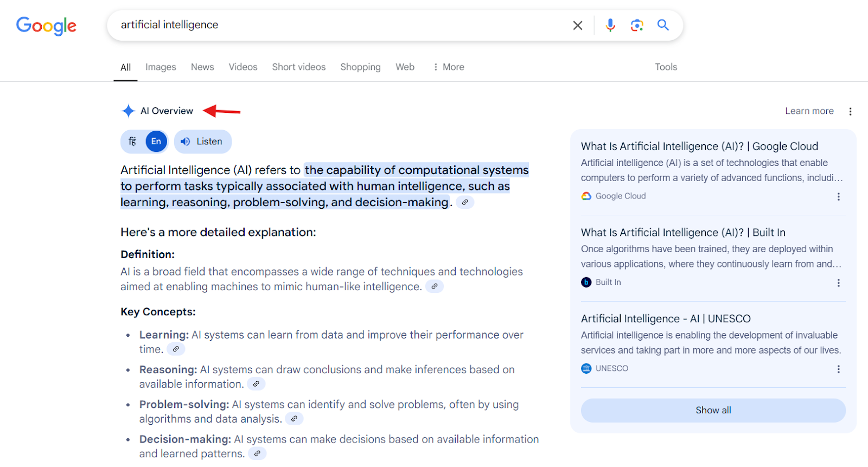This screenshot has height=467, width=868.
Task: Click Google Cloud result description snippet
Action: click(712, 170)
